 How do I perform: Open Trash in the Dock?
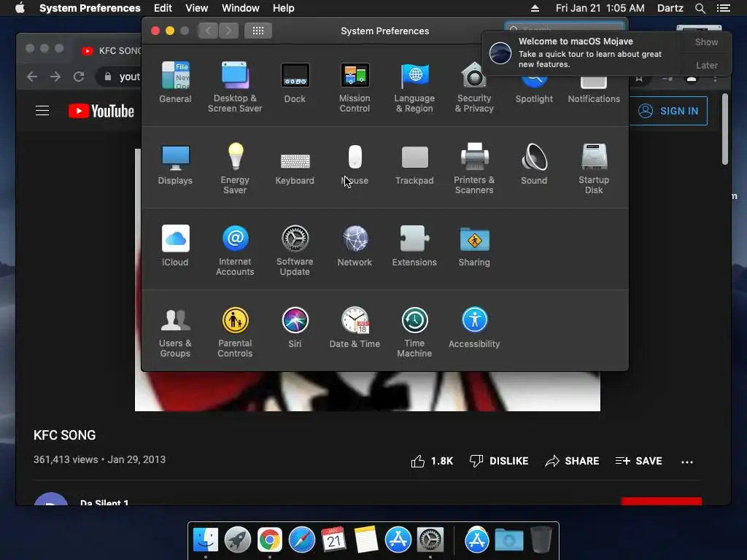point(541,540)
